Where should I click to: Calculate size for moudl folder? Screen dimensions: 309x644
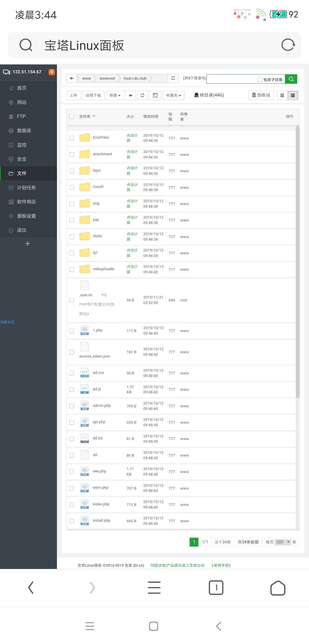pos(132,187)
